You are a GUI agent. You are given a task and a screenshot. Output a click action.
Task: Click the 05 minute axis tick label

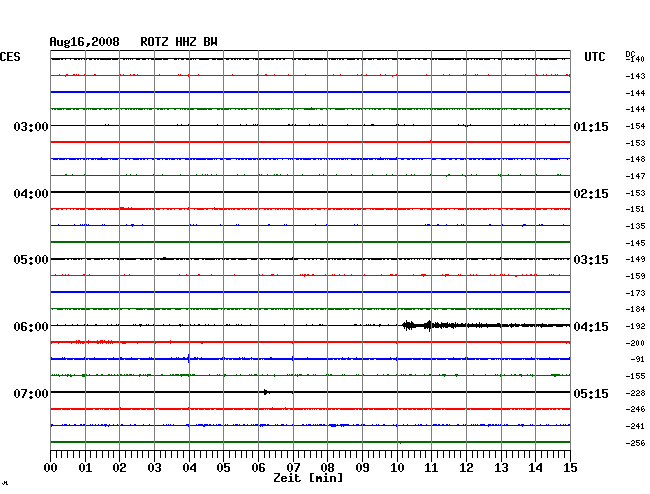(223, 467)
